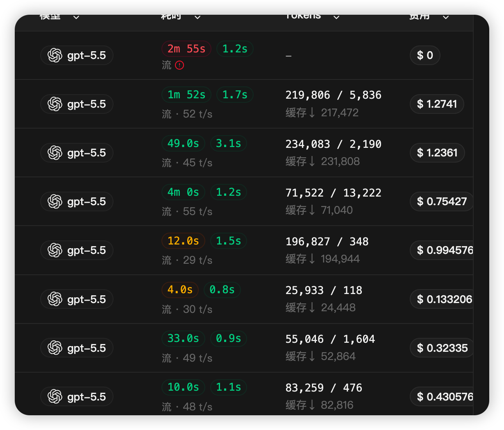Click the 33.0s duration badge
Screen dimensions: 504x430
click(183, 338)
